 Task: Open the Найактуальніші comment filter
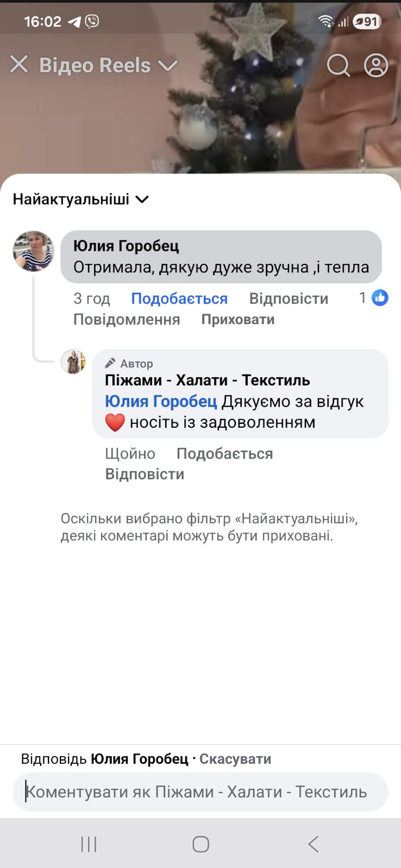coord(80,199)
